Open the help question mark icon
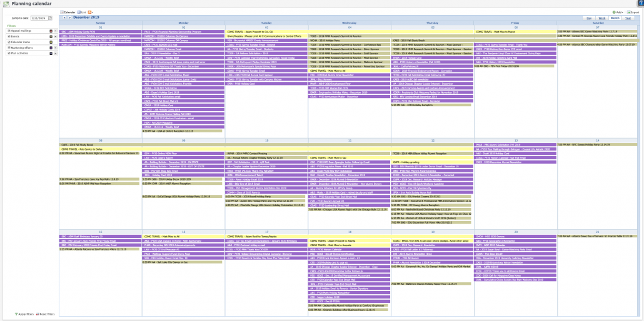Image resolution: width=644 pixels, height=321 pixels. pyautogui.click(x=641, y=3)
